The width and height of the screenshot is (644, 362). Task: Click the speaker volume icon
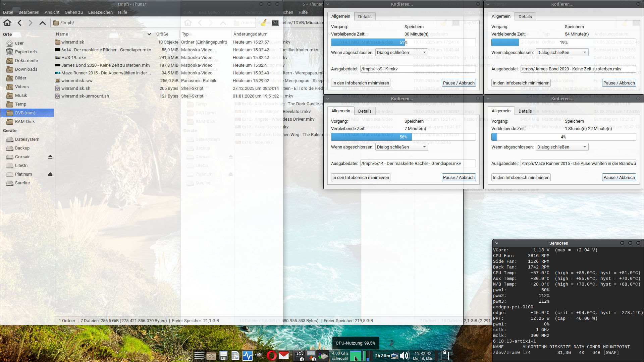[405, 356]
